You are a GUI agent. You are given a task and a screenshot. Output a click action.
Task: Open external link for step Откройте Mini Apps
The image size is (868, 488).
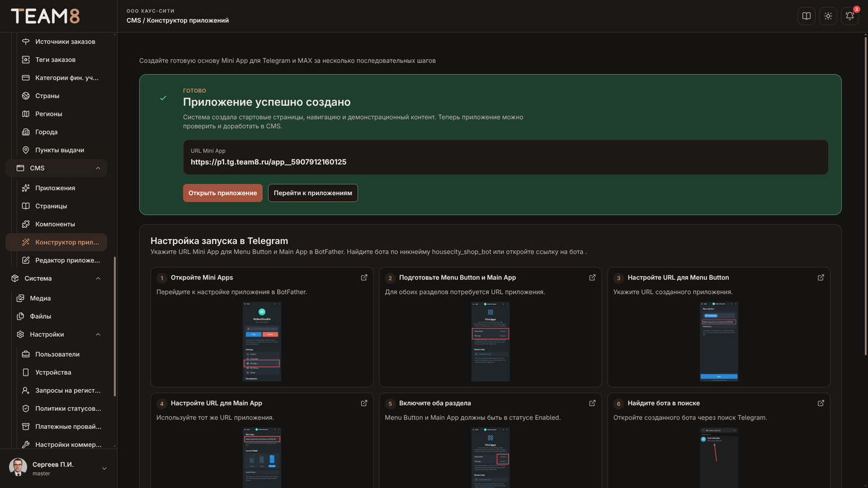pos(364,278)
